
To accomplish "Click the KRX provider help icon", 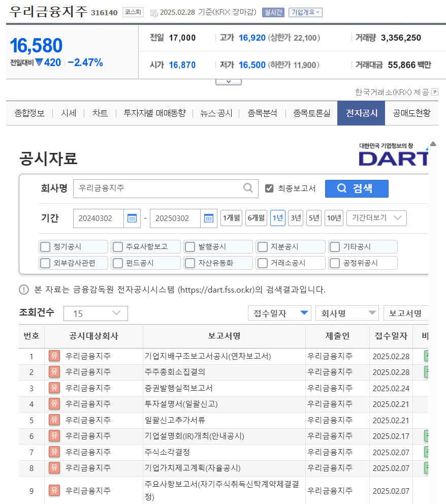I will (x=435, y=92).
